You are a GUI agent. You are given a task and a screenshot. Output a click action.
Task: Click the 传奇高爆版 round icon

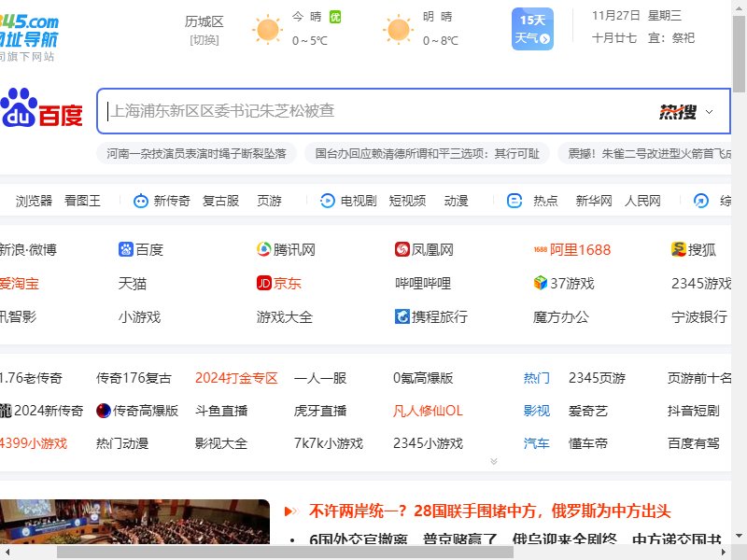click(104, 411)
